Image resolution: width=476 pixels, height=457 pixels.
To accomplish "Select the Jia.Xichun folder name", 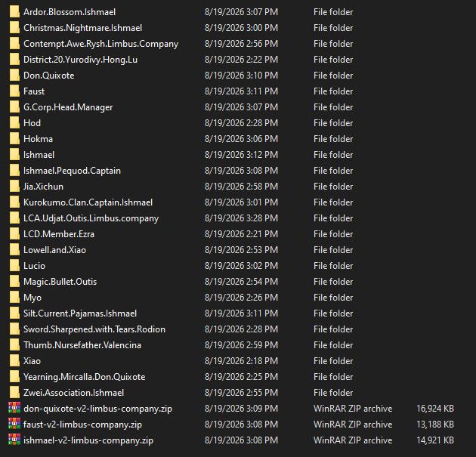I will (43, 187).
